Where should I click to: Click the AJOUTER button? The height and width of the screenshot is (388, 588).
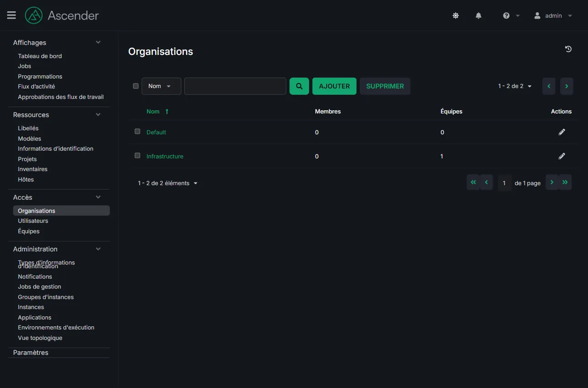(334, 86)
